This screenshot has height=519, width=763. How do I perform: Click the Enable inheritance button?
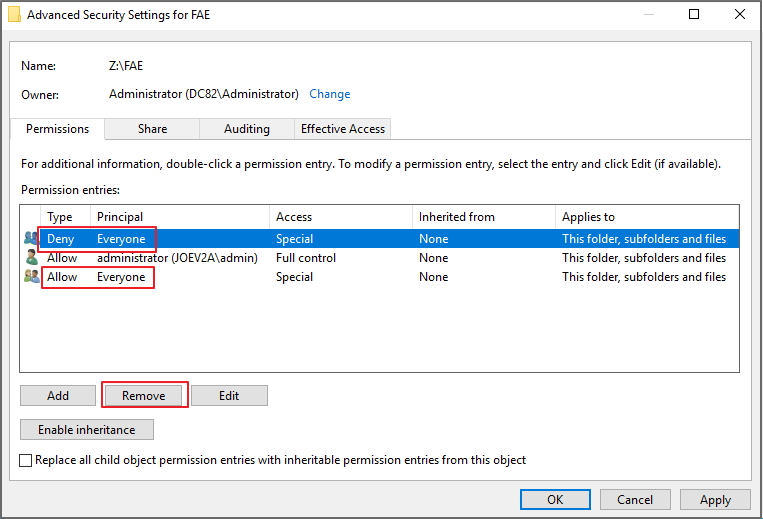87,430
